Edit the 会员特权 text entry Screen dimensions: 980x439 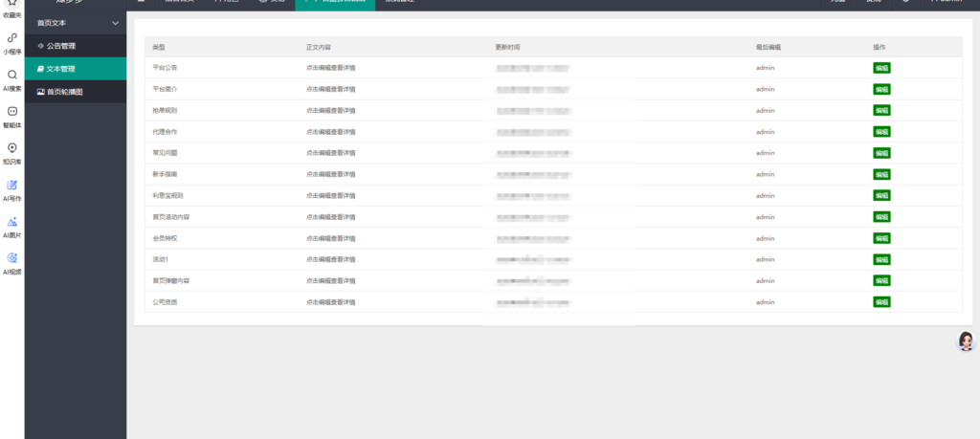(x=880, y=238)
